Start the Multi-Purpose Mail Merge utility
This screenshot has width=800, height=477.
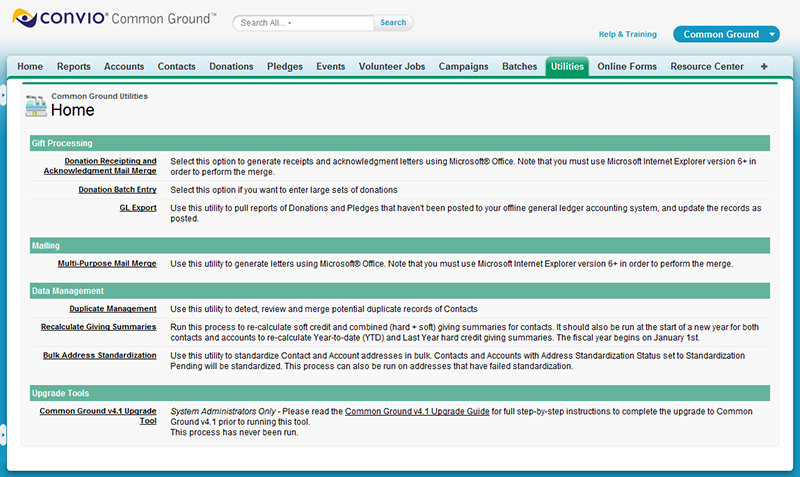tap(107, 264)
